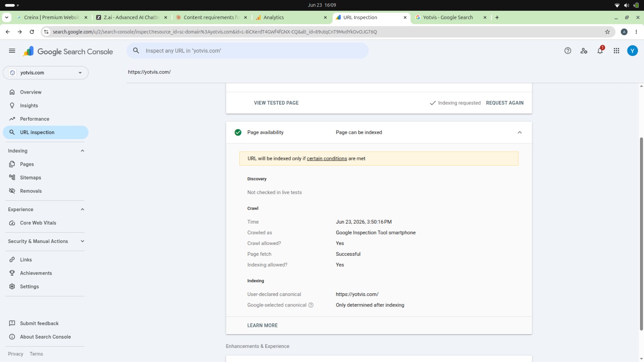Open a new browser tab
Viewport: 644px width, 362px height.
point(497,17)
